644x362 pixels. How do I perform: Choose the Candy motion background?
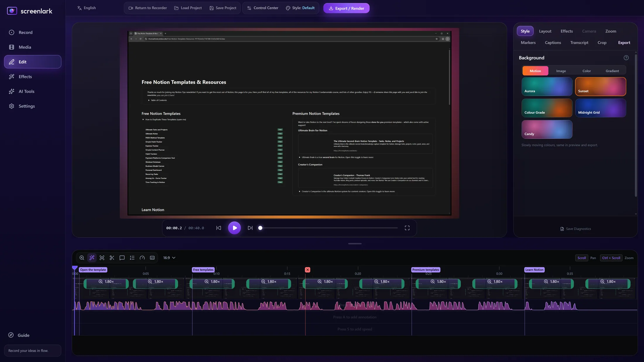click(547, 130)
